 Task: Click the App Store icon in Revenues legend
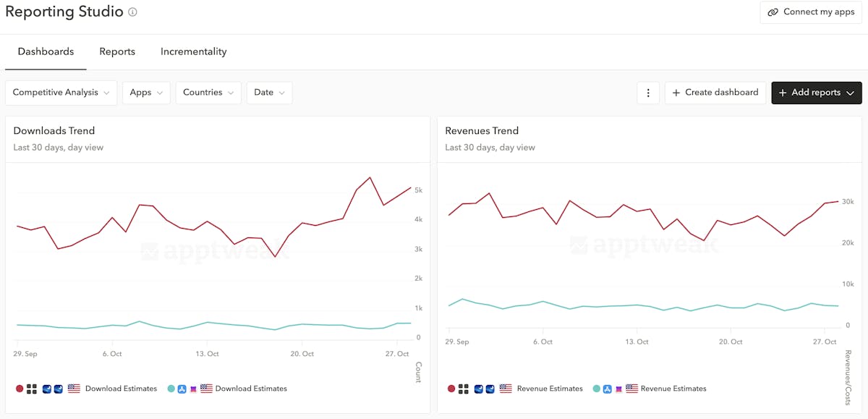click(x=608, y=389)
